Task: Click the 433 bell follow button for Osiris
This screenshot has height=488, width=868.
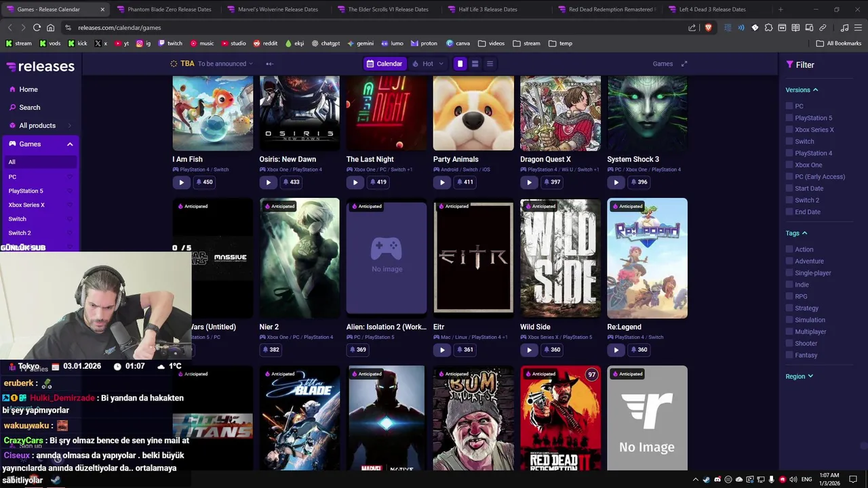Action: [291, 182]
